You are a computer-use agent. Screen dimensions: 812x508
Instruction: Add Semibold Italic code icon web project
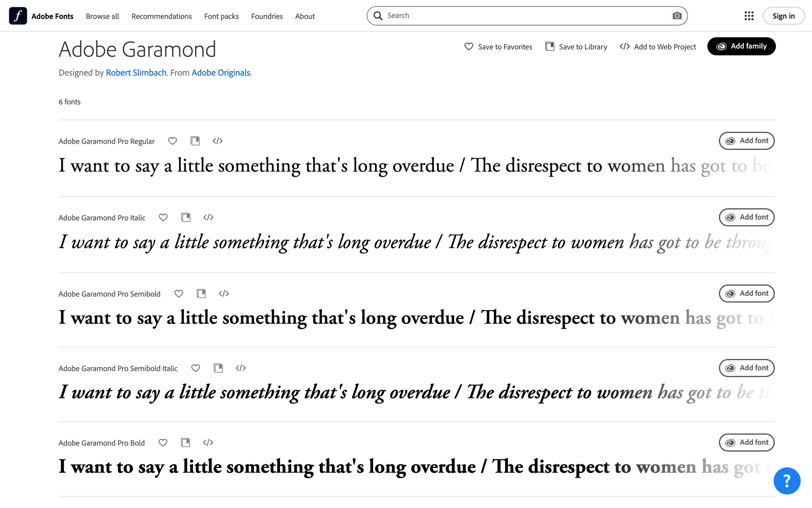tap(241, 368)
